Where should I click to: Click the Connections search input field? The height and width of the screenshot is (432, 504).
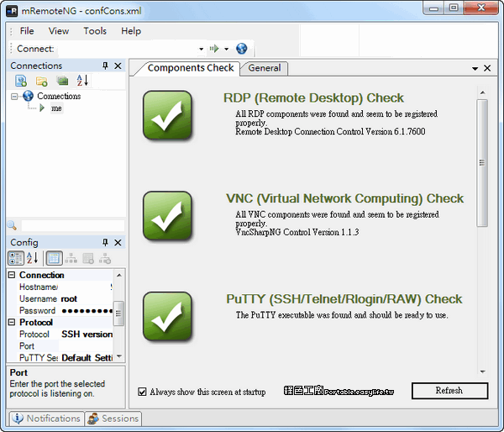coord(73,225)
